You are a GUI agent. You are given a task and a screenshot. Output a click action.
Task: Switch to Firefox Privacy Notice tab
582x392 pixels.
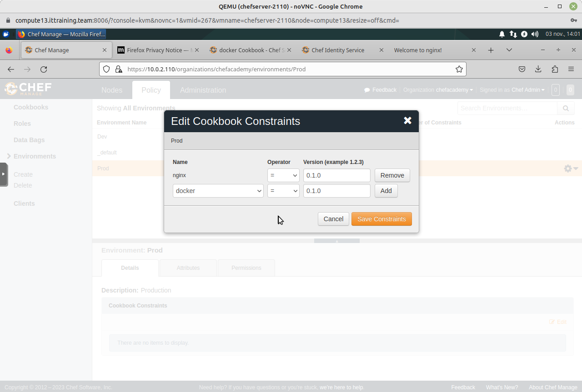157,50
